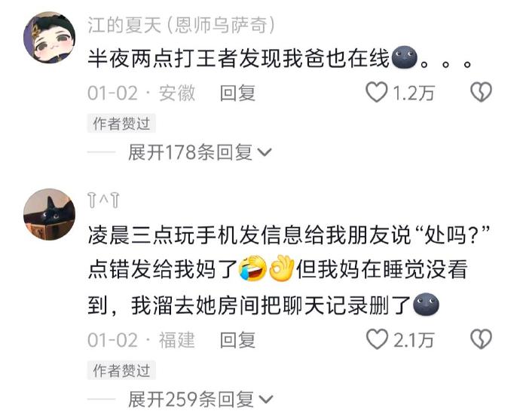Click chevron next to 展开178条回复
Image resolution: width=520 pixels, height=420 pixels.
point(265,153)
